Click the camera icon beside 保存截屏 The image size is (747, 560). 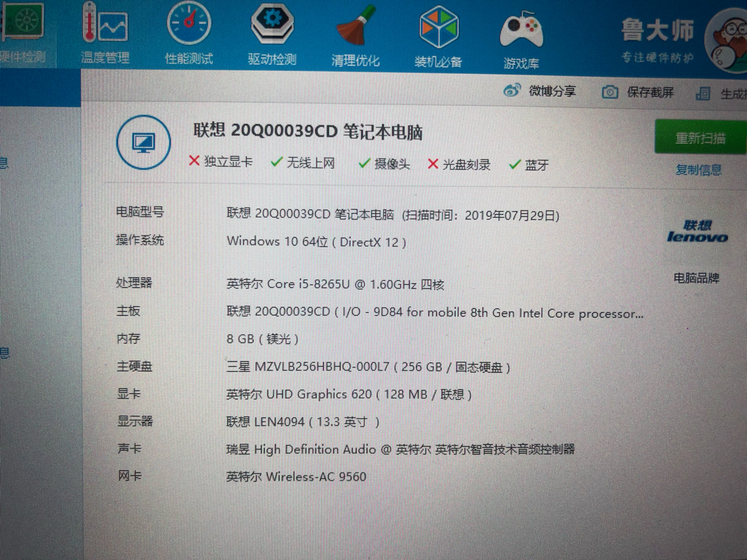click(x=610, y=92)
